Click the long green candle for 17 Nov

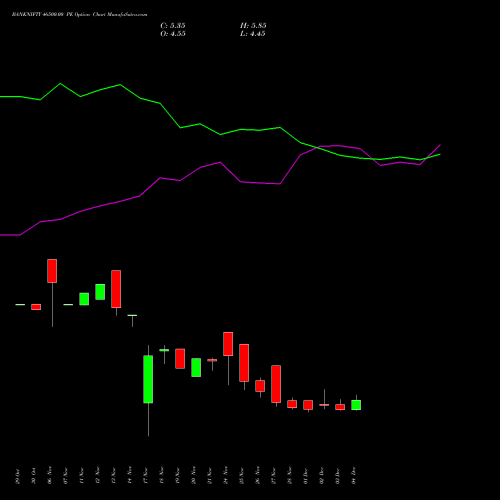click(x=148, y=379)
